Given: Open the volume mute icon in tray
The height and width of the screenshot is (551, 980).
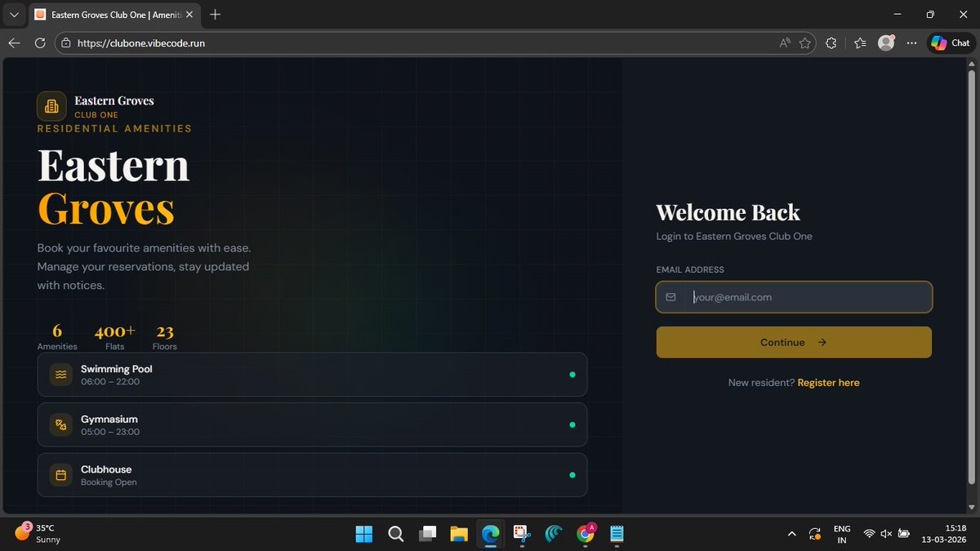Looking at the screenshot, I should (886, 534).
